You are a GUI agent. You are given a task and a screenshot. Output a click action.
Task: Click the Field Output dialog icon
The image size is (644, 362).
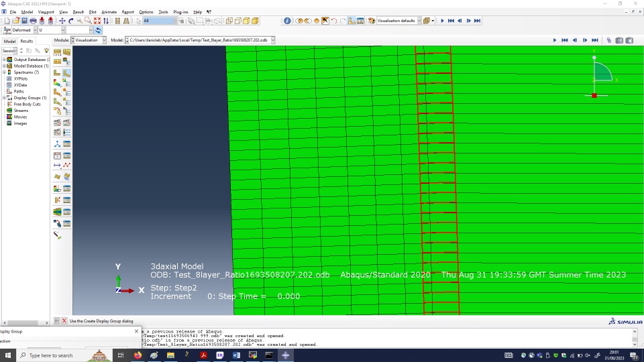(x=7, y=30)
